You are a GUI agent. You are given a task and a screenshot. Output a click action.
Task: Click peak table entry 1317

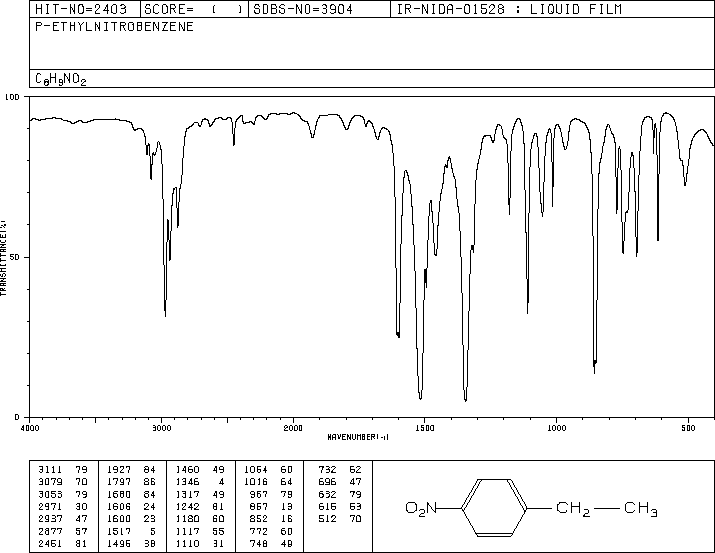pyautogui.click(x=187, y=494)
